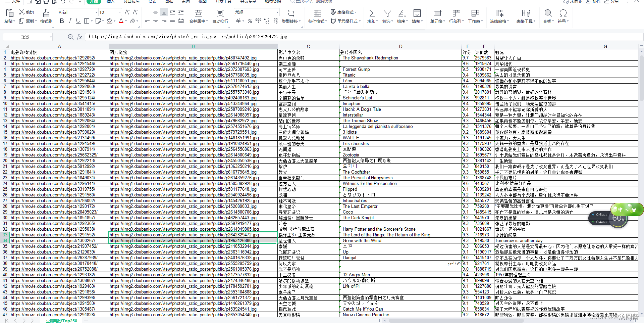Click column D header
Screen dimensions: 644x323
[x=400, y=46]
